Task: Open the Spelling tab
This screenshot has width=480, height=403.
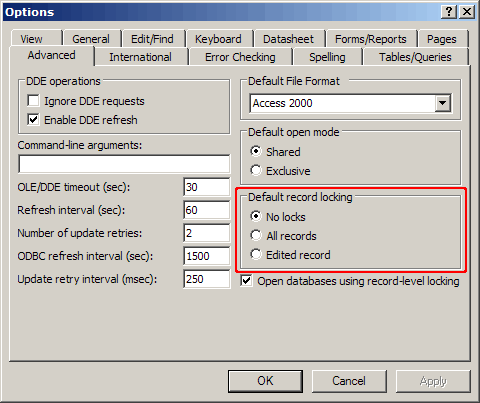Action: point(327,57)
